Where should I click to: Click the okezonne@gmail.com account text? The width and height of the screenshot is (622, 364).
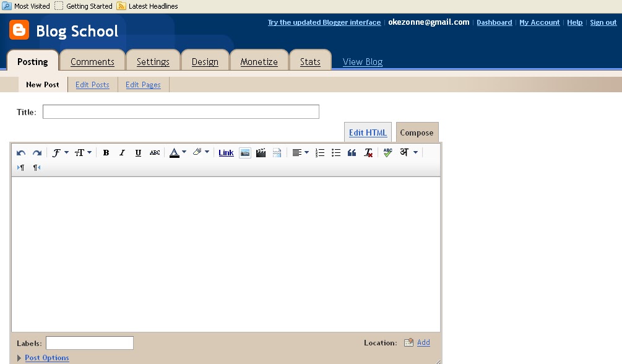tap(429, 22)
